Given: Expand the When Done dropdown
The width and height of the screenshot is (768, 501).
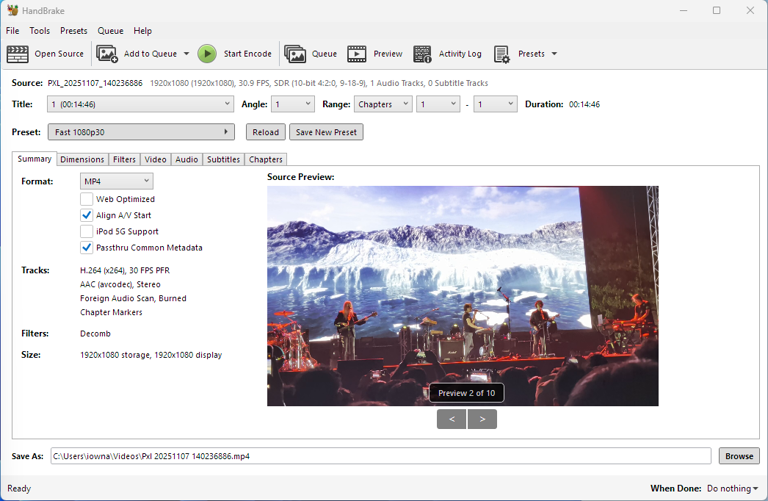Looking at the screenshot, I should point(732,488).
